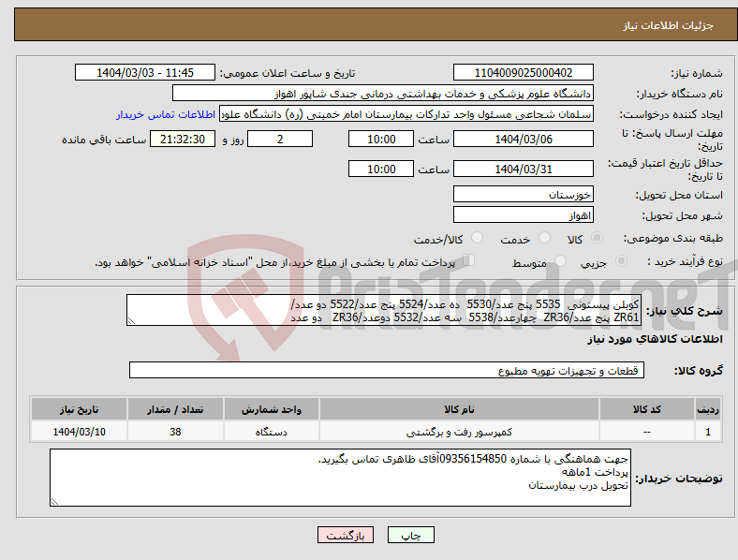
Task: Click the خوزستان province field
Action: click(x=523, y=194)
